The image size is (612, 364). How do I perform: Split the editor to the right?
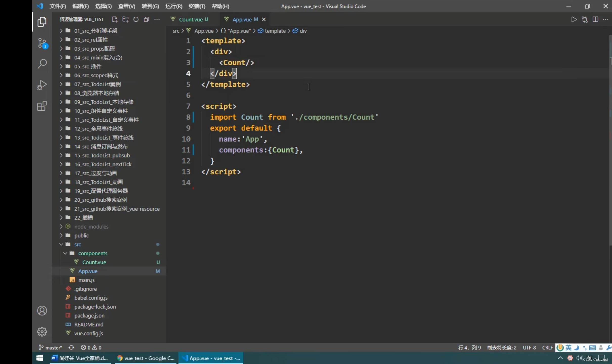click(595, 19)
